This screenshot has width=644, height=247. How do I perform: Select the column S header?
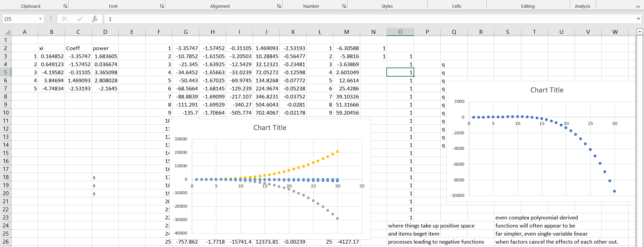(507, 32)
